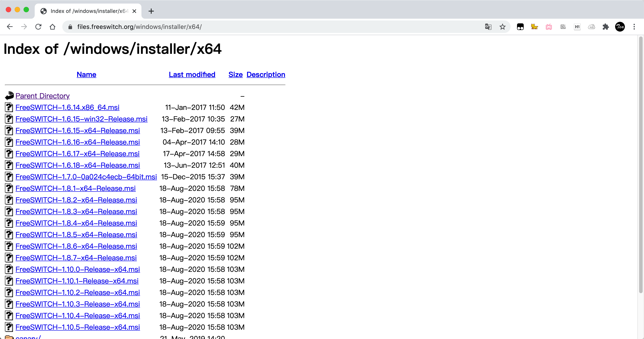Bookmark this page with star icon
Image resolution: width=644 pixels, height=339 pixels.
(x=503, y=27)
